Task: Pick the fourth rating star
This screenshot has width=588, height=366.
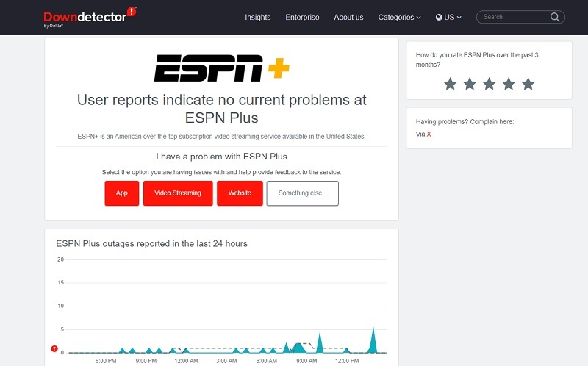Action: tap(509, 84)
